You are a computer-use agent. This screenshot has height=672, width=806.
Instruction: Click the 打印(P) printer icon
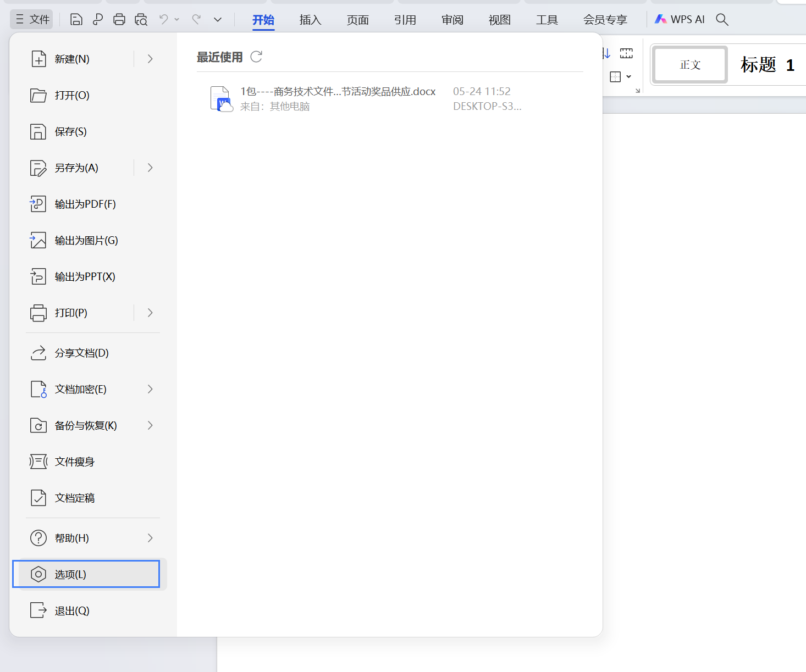pyautogui.click(x=38, y=313)
